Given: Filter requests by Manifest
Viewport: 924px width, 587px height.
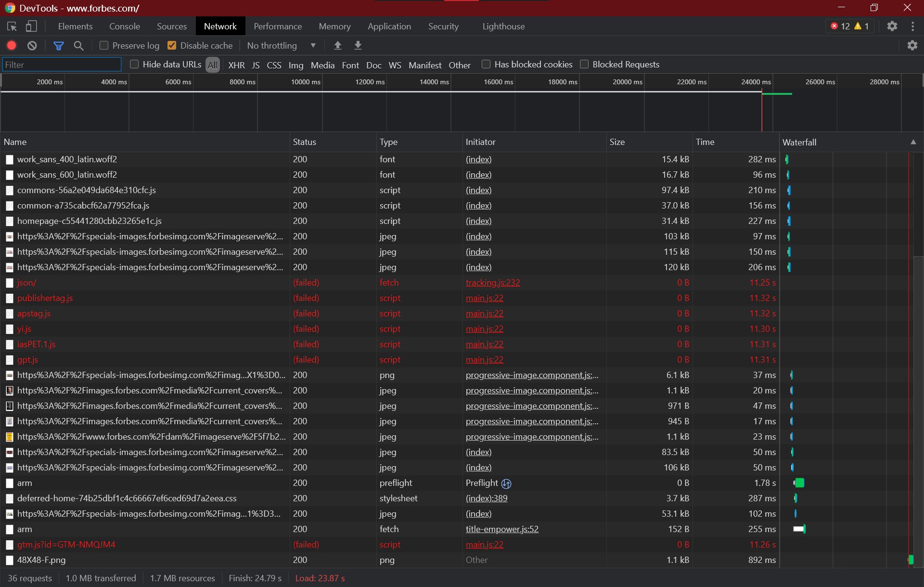Looking at the screenshot, I should click(425, 65).
